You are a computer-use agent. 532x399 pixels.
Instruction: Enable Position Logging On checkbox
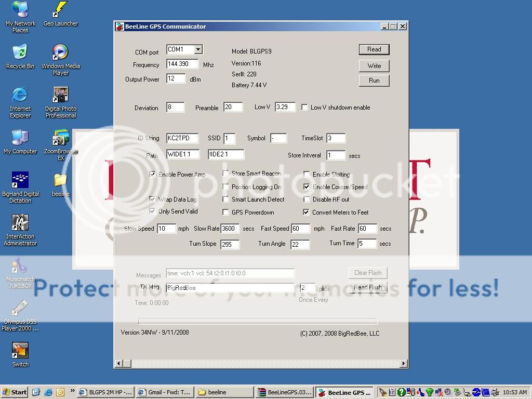[225, 187]
